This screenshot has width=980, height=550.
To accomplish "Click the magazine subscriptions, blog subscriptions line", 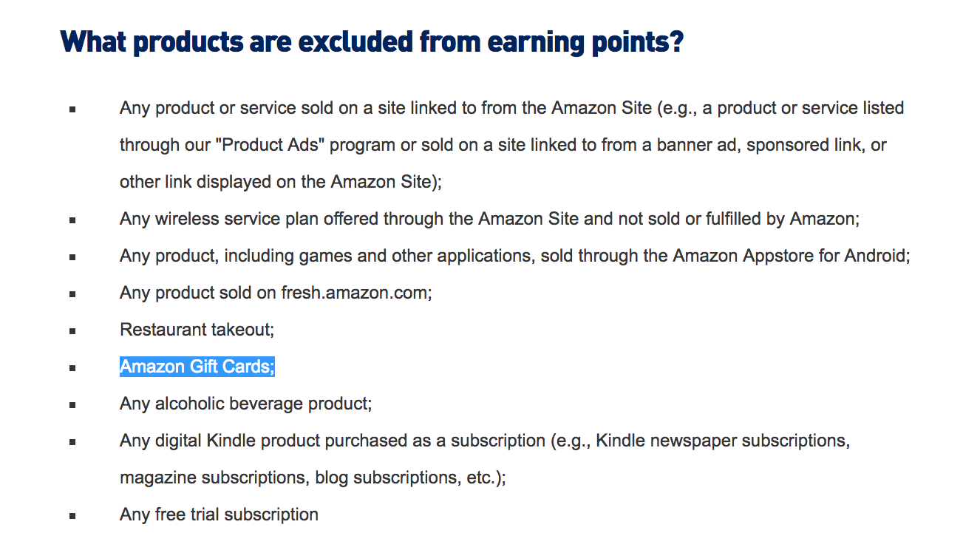I will (x=313, y=478).
